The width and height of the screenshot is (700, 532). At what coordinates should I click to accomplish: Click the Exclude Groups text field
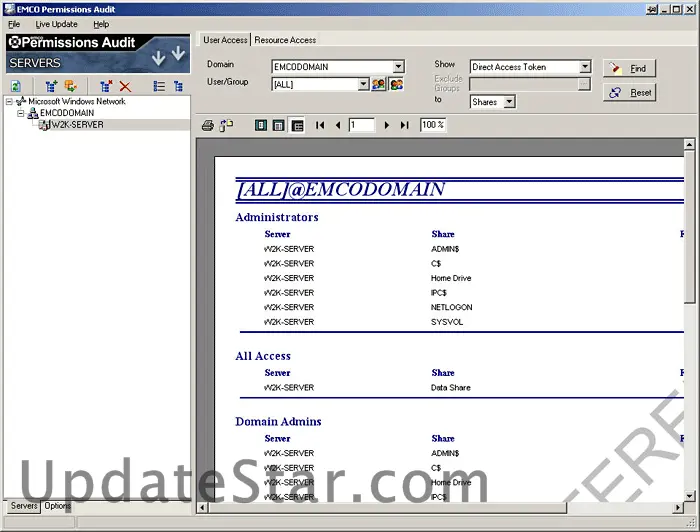[x=524, y=84]
